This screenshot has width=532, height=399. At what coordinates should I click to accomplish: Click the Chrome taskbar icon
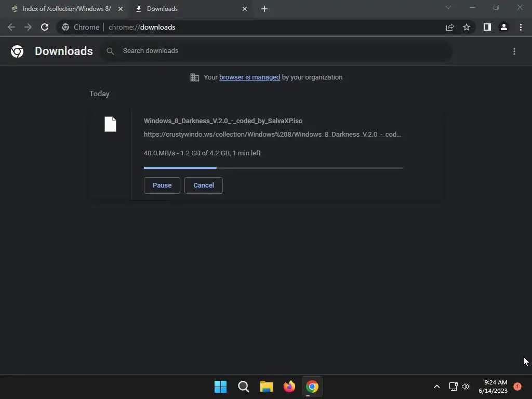(x=312, y=387)
